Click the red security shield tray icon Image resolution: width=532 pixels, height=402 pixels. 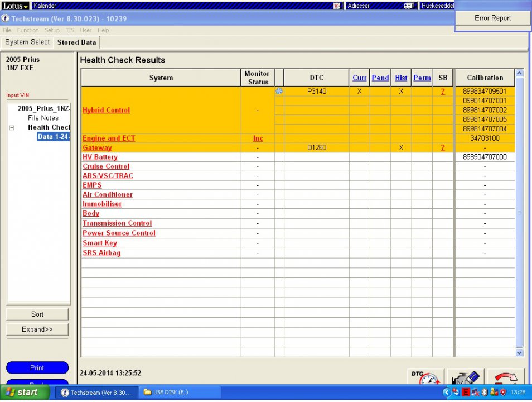(503, 393)
